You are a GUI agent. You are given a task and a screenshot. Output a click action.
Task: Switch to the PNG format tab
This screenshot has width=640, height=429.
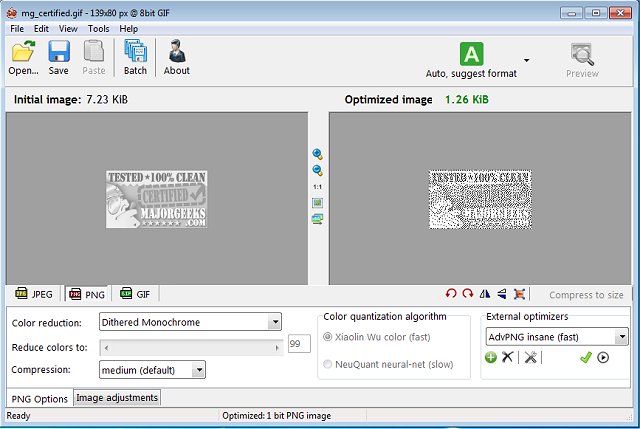point(87,294)
